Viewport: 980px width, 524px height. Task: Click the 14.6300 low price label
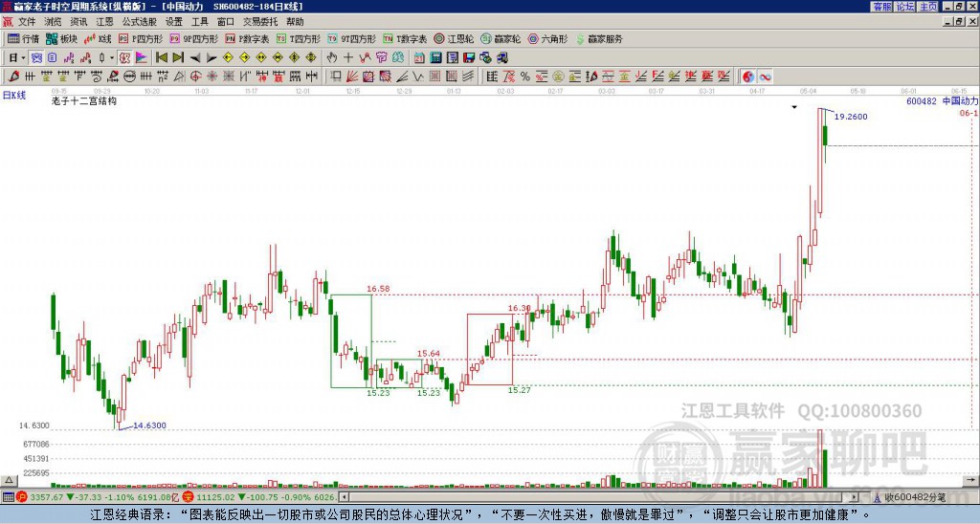[149, 426]
